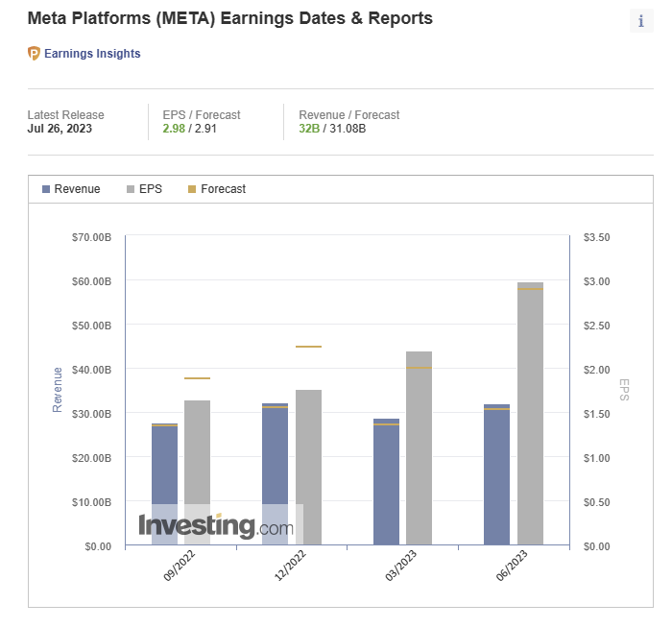Click the vertical EPS axis title
This screenshot has width=672, height=628.
pos(624,390)
